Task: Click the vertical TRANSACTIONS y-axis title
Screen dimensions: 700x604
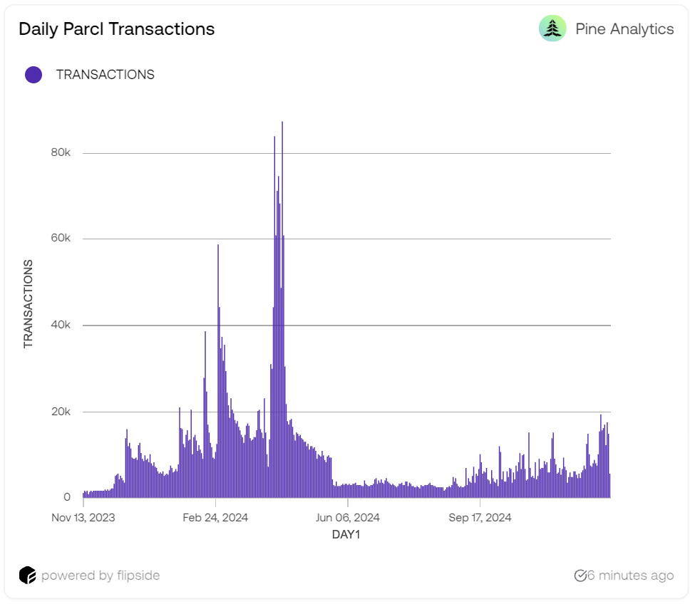Action: (x=29, y=304)
